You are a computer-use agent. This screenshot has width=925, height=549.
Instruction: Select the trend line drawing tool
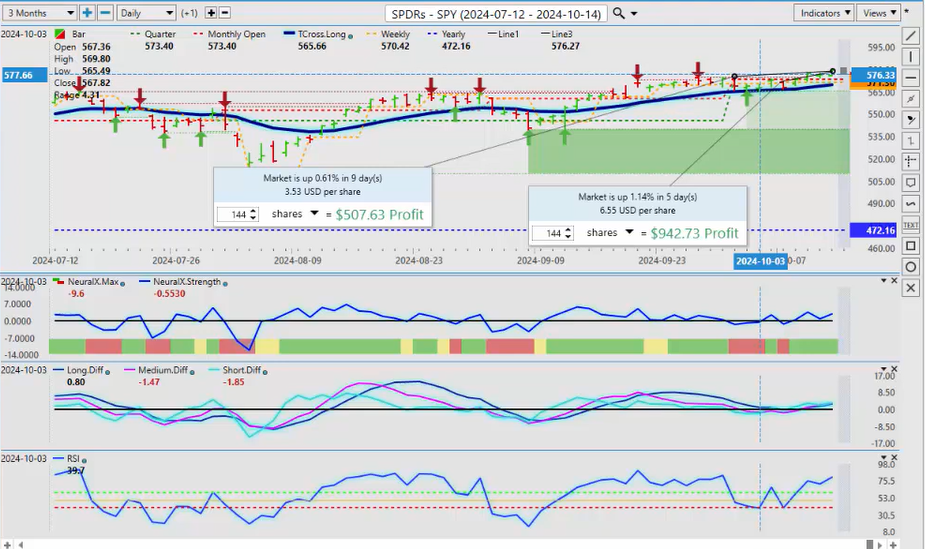[911, 37]
